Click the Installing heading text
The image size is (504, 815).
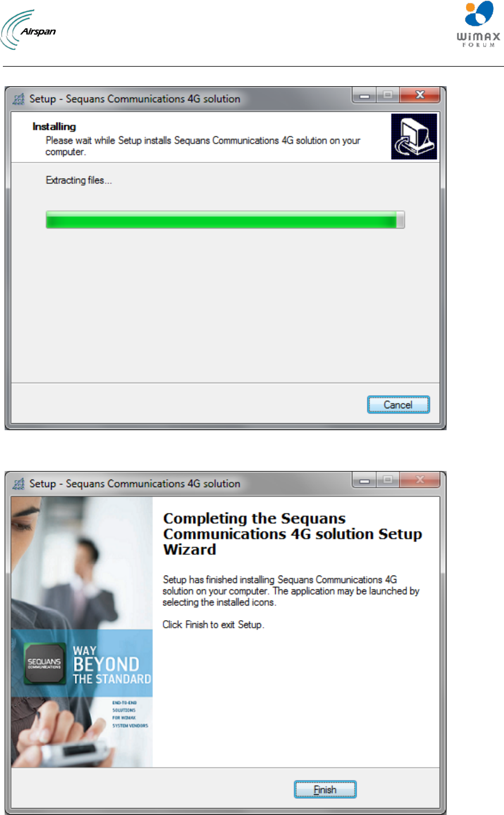[x=54, y=126]
